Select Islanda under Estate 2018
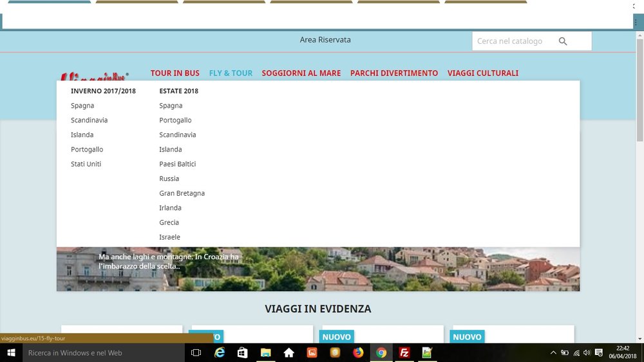644x362 pixels. point(171,149)
